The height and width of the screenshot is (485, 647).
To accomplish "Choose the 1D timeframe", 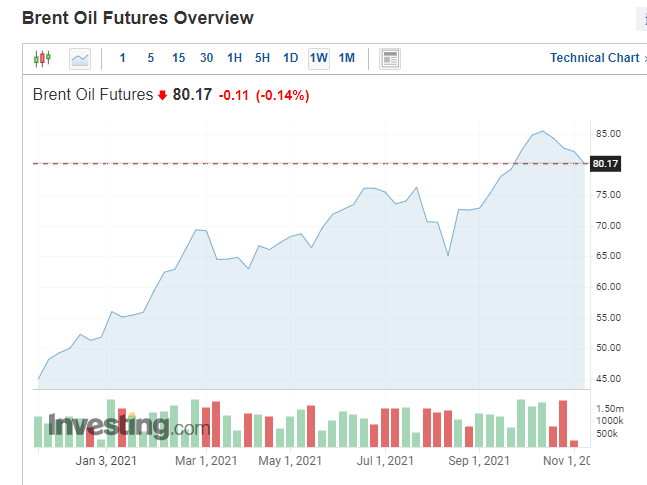I will pyautogui.click(x=290, y=58).
